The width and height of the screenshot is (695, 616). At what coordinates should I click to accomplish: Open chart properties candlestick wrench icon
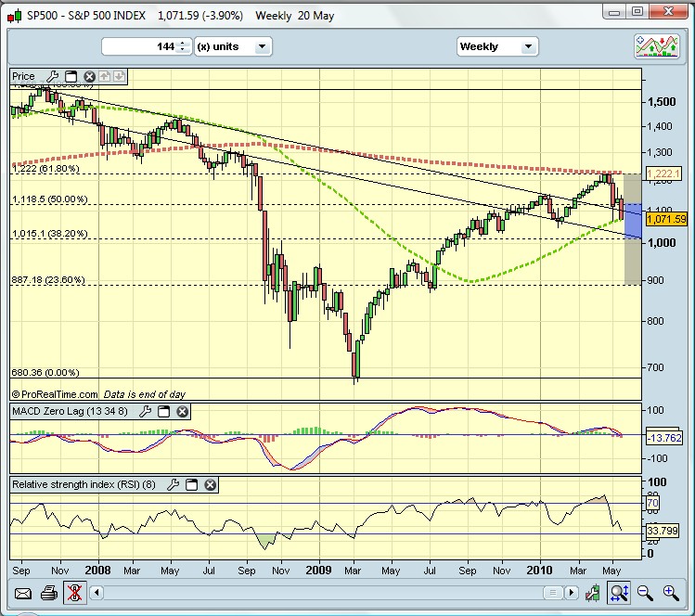click(x=593, y=593)
